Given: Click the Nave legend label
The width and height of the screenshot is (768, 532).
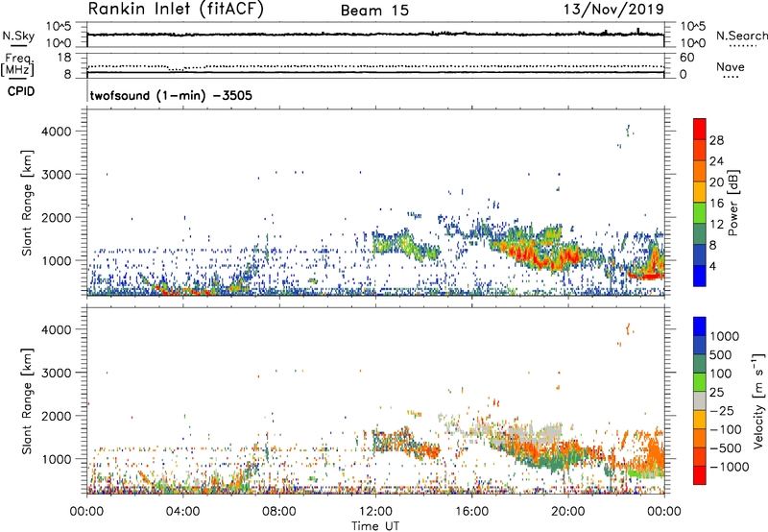Looking at the screenshot, I should 730,66.
